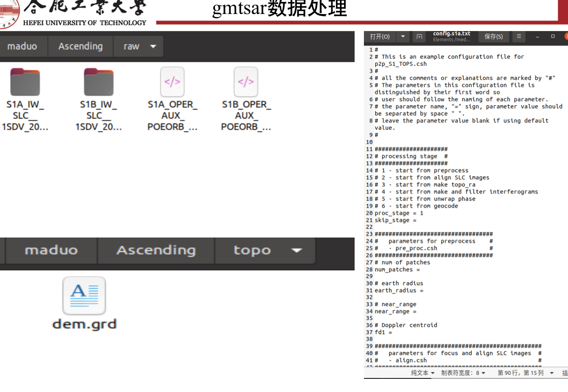This screenshot has width=568, height=392.
Task: Click the config.s1a.txt title area
Action: 452,36
